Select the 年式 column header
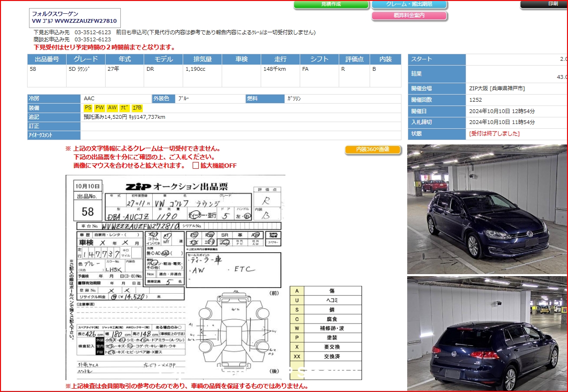Screen dimensions: 568x392 [x=125, y=59]
